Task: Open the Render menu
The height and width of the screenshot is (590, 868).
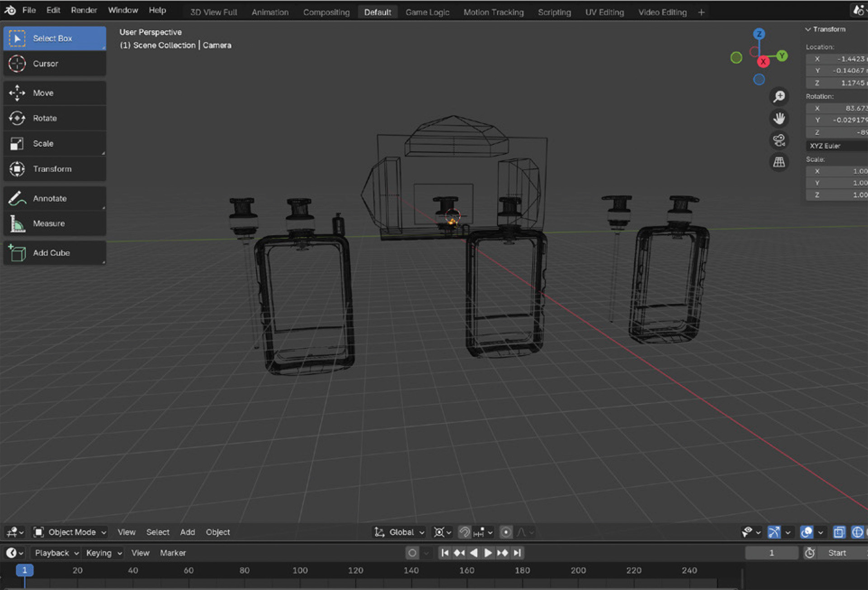Action: tap(84, 10)
